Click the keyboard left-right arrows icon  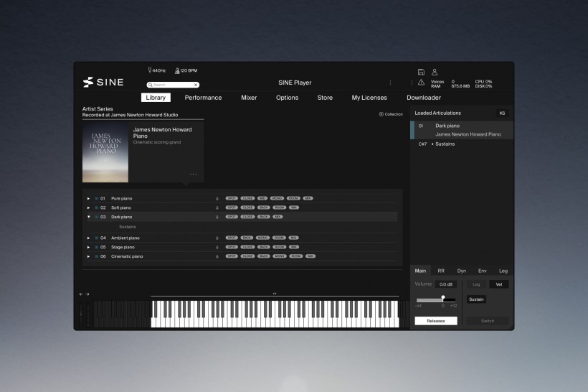pyautogui.click(x=85, y=294)
